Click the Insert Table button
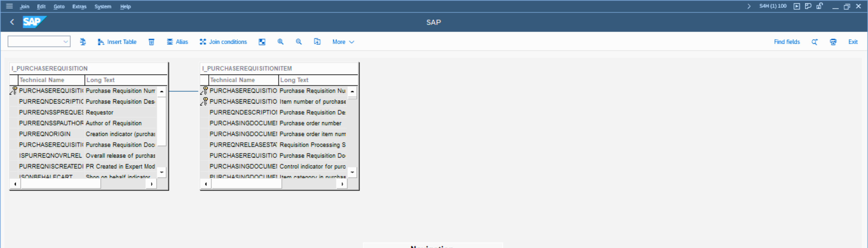Screen dimensions: 868x248 click(117, 42)
